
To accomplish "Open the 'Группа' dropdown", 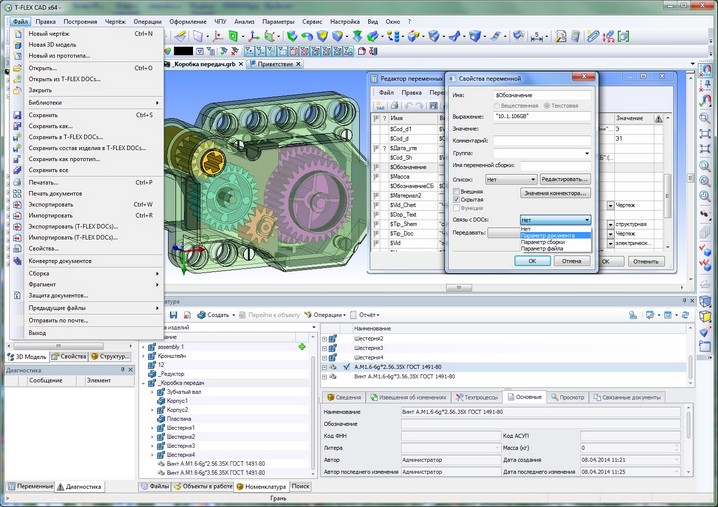I will pos(587,153).
